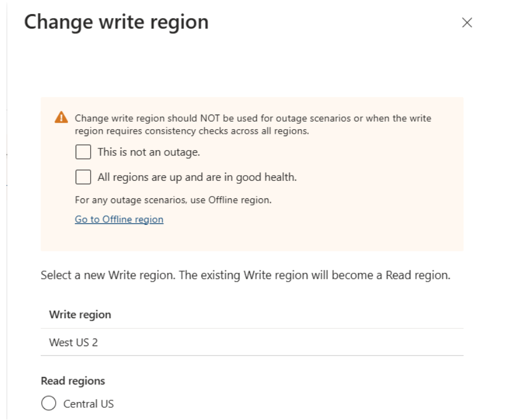Check "All regions are up and are in good health"
Image resolution: width=528 pixels, height=420 pixels.
[x=83, y=177]
